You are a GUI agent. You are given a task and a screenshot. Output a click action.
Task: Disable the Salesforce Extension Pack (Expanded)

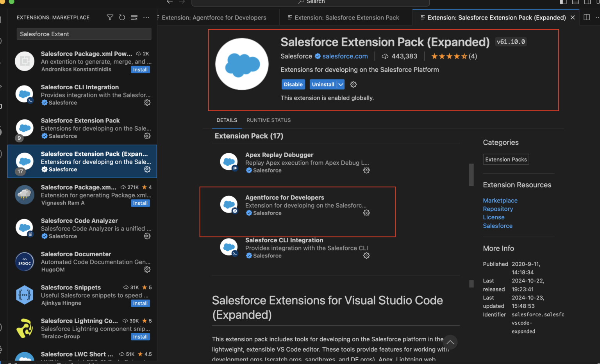point(293,85)
